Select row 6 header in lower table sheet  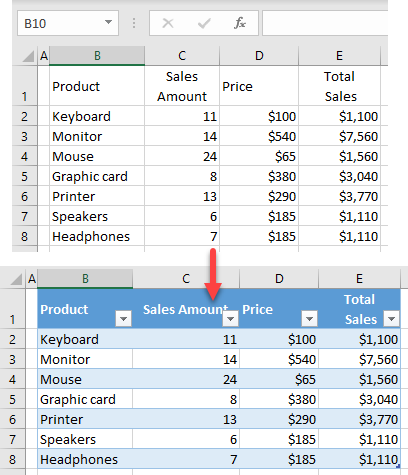tap(13, 419)
